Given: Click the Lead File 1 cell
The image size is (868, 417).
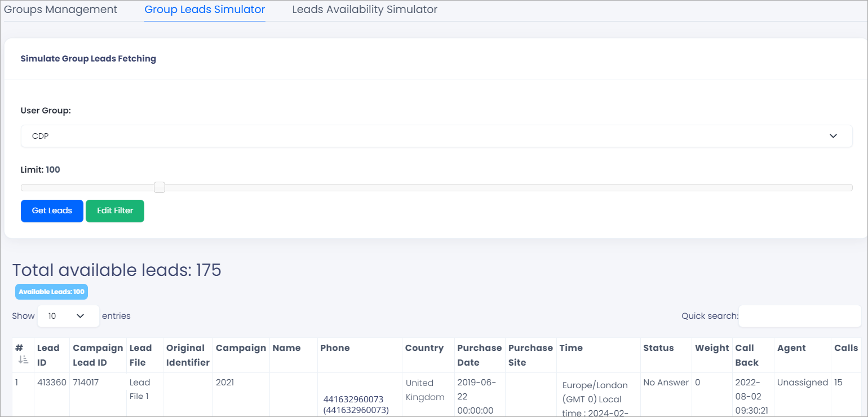Looking at the screenshot, I should coord(139,389).
